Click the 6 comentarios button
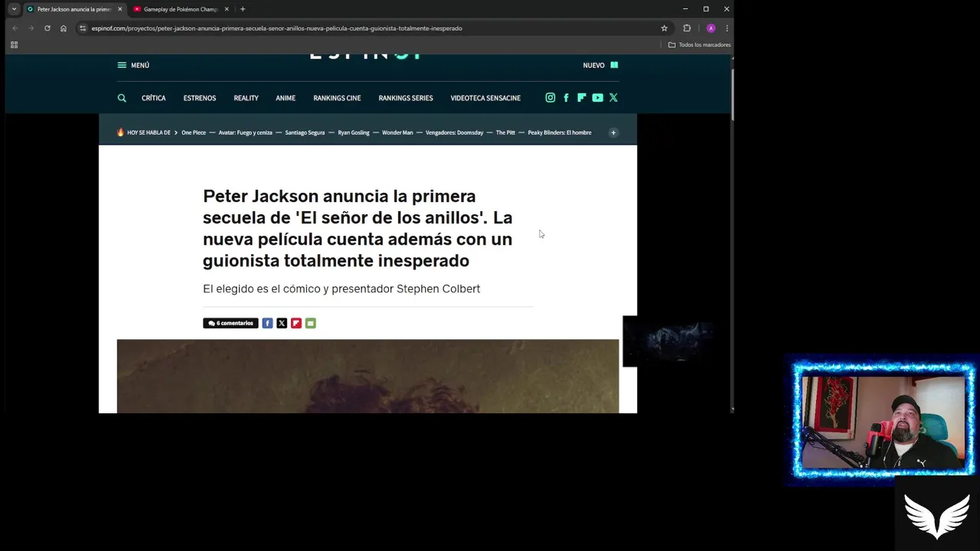This screenshot has width=980, height=551. pos(230,323)
